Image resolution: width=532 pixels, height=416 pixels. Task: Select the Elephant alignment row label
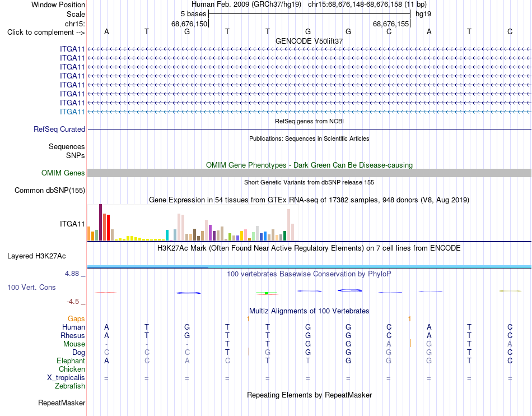click(x=71, y=360)
